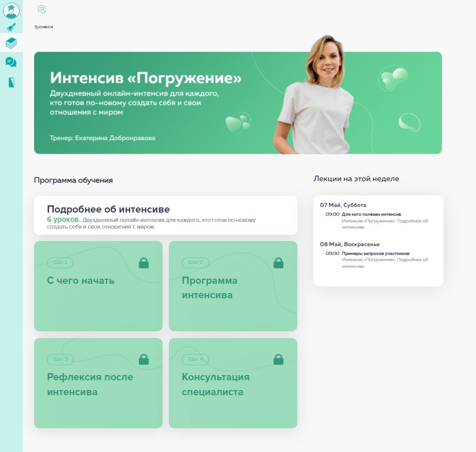Open lecture Примеры запросов участников
This screenshot has height=452, width=476.
tap(375, 253)
